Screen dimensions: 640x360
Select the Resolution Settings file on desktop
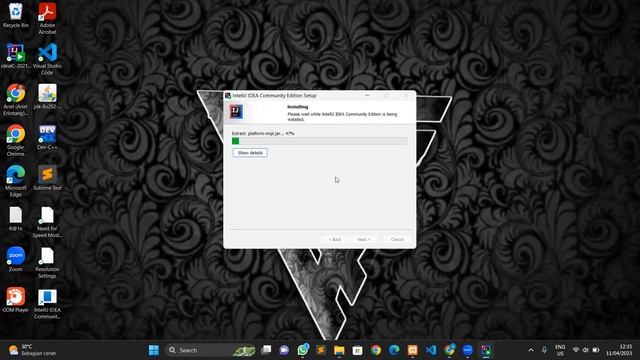click(x=47, y=263)
